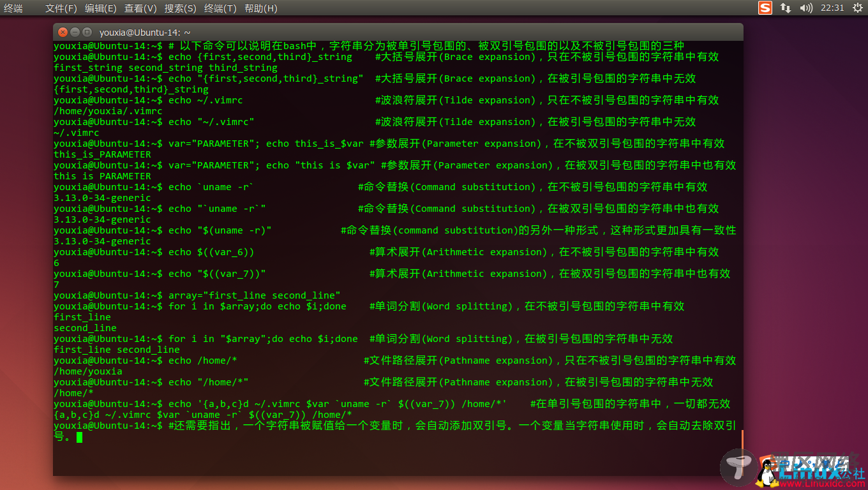Open the 终端(T) menu
868x490 pixels.
220,8
